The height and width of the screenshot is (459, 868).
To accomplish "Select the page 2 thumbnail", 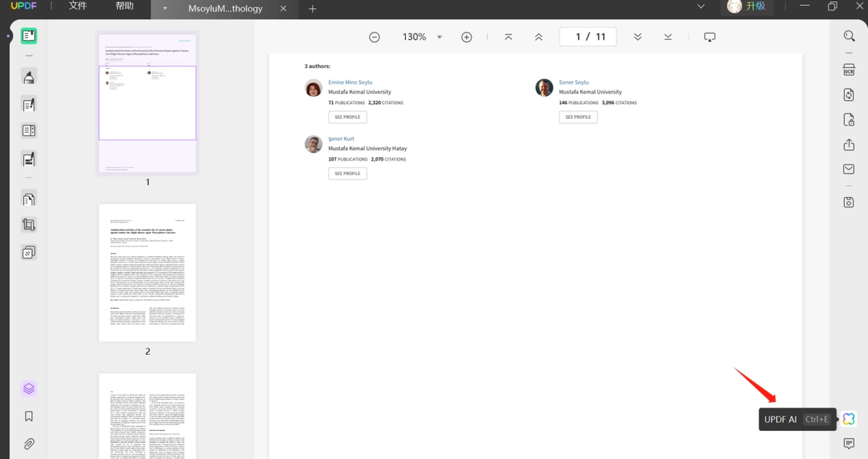I will [148, 273].
